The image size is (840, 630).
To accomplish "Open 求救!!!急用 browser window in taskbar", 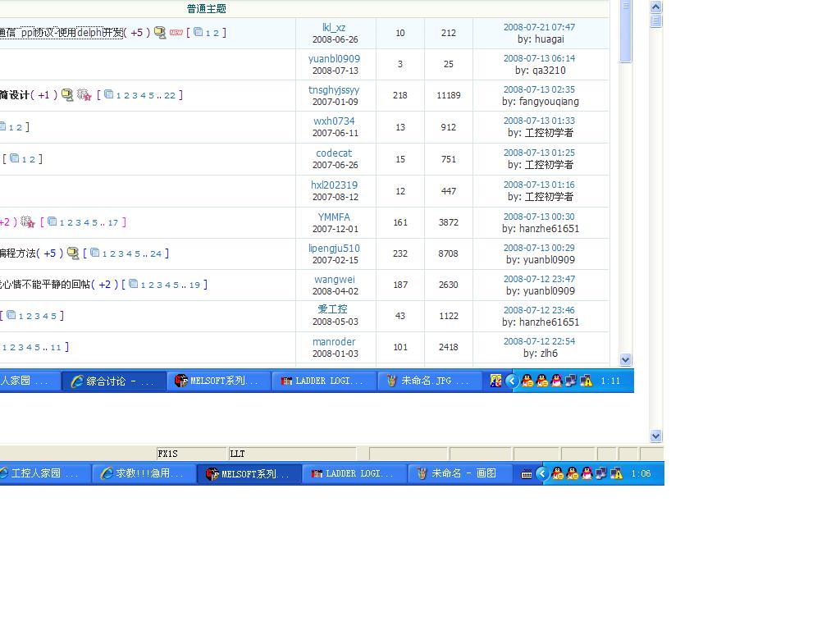I will [x=144, y=473].
